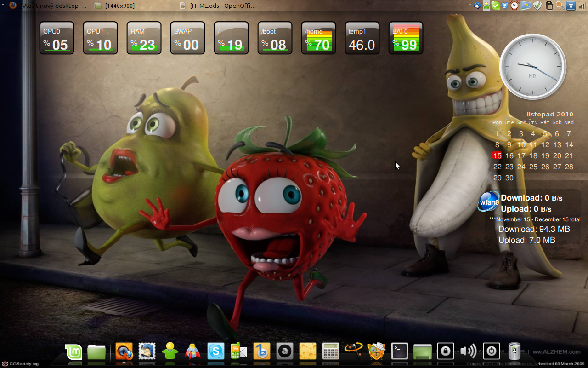Click 'Download: 94.3 MB' total text
The width and height of the screenshot is (588, 368).
tap(534, 229)
